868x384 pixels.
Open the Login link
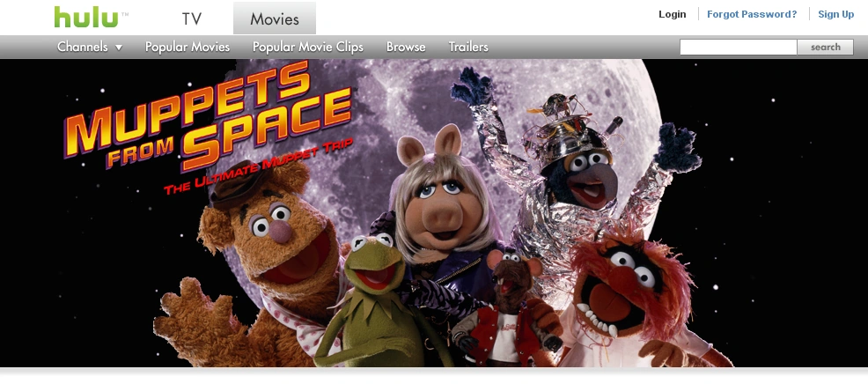point(672,14)
